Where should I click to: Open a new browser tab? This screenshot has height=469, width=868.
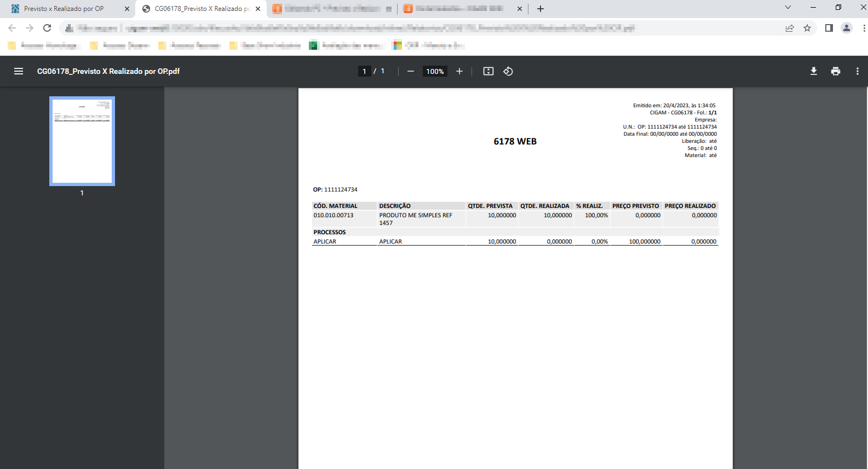coord(541,9)
